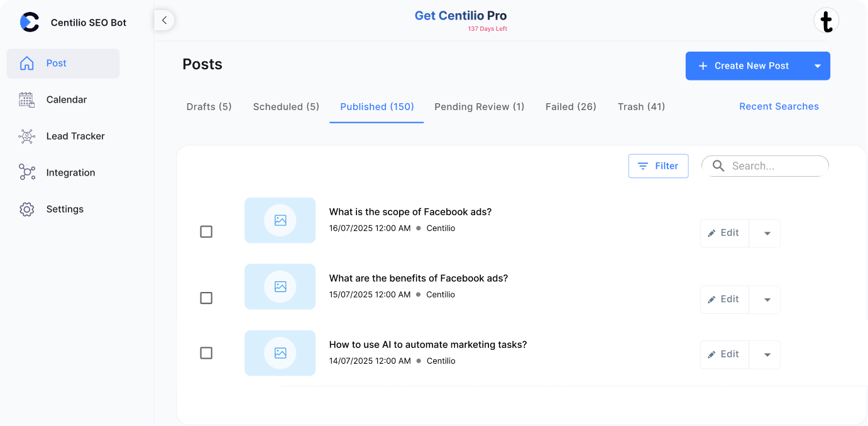Click the search magnifier icon
Image resolution: width=868 pixels, height=426 pixels.
(x=718, y=165)
